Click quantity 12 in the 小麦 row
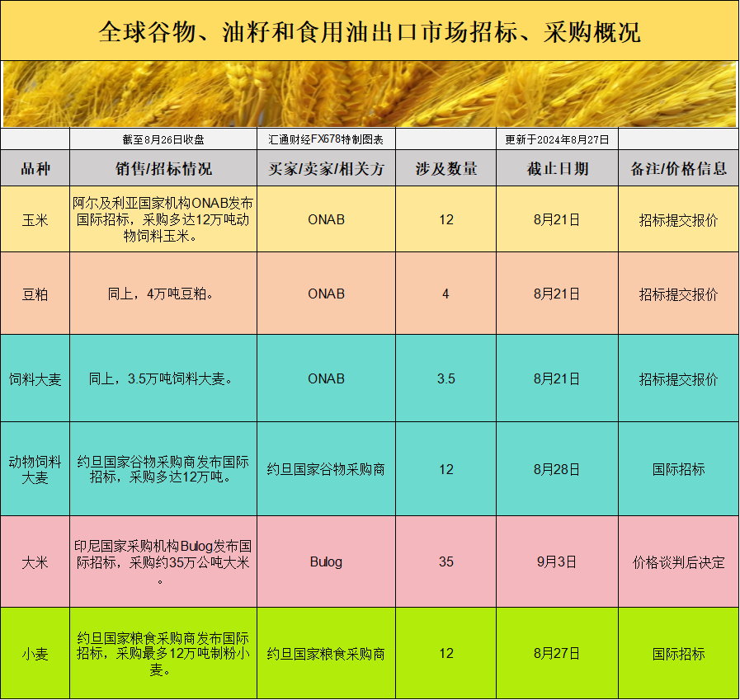740x700 pixels. 446,653
